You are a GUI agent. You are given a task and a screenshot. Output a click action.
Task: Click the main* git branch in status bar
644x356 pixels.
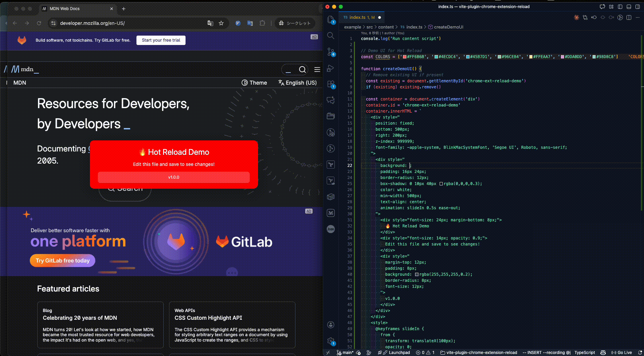tap(345, 353)
